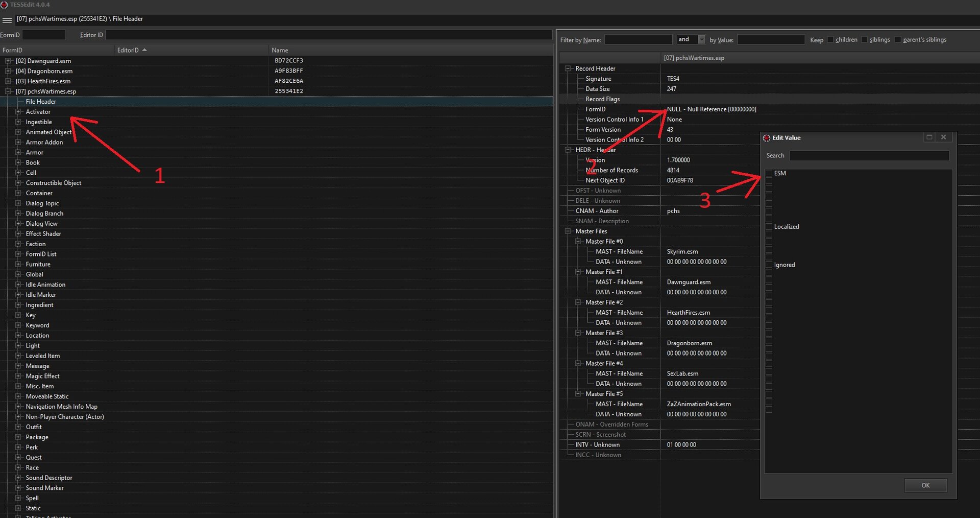
Task: Expand the Navigation Mesh Info Map group
Action: [x=18, y=407]
